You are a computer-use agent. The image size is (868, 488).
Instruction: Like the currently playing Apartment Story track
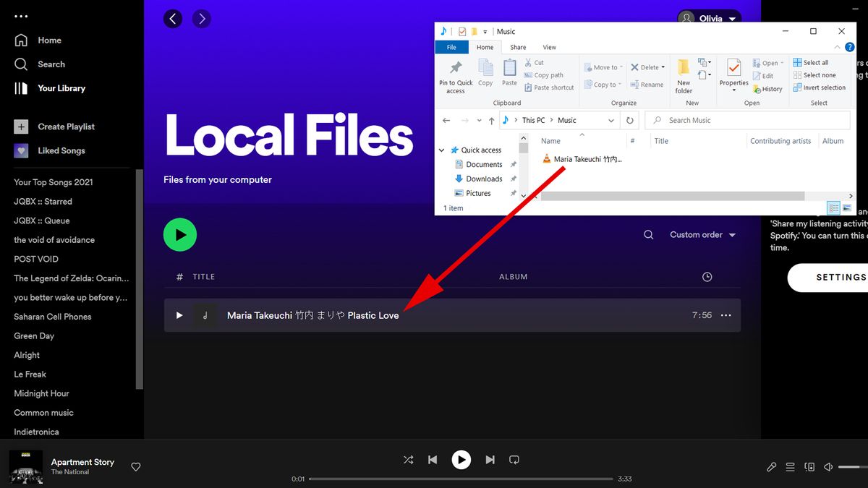(x=135, y=466)
